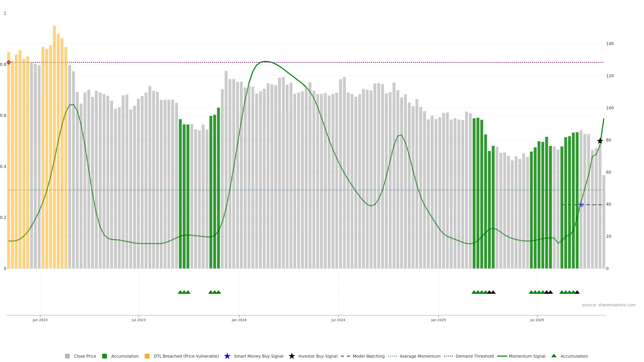The height and width of the screenshot is (362, 644).
Task: Click the red diamond on Demand Threshold line
Action: click(x=9, y=63)
